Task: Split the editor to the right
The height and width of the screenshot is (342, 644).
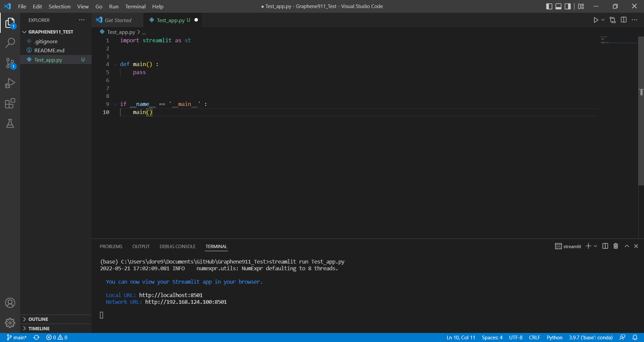Action: click(x=624, y=20)
